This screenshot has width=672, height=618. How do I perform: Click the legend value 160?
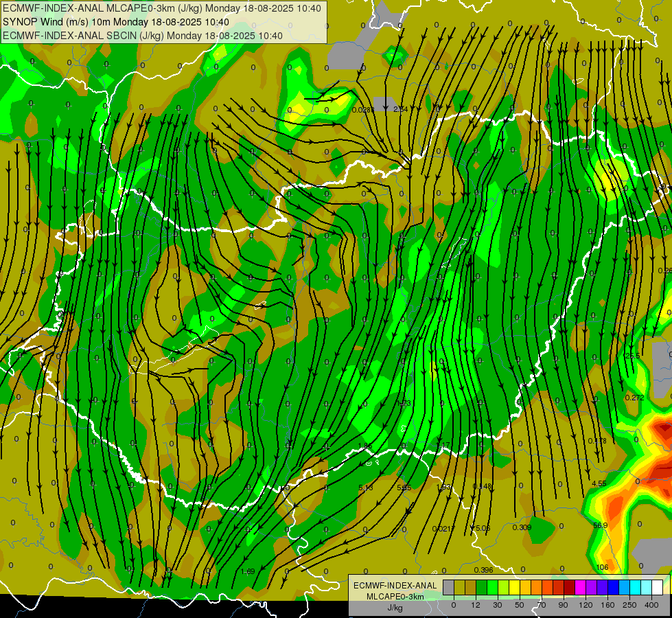tap(607, 605)
